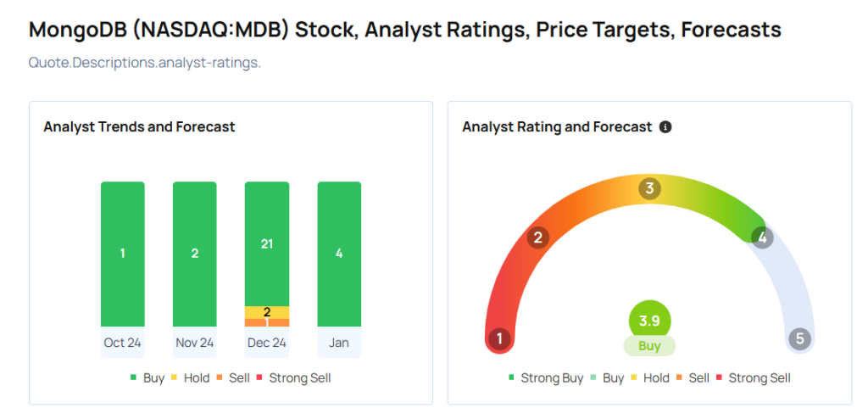Image resolution: width=868 pixels, height=419 pixels.
Task: Click gauge marker number 2
Action: click(x=537, y=237)
